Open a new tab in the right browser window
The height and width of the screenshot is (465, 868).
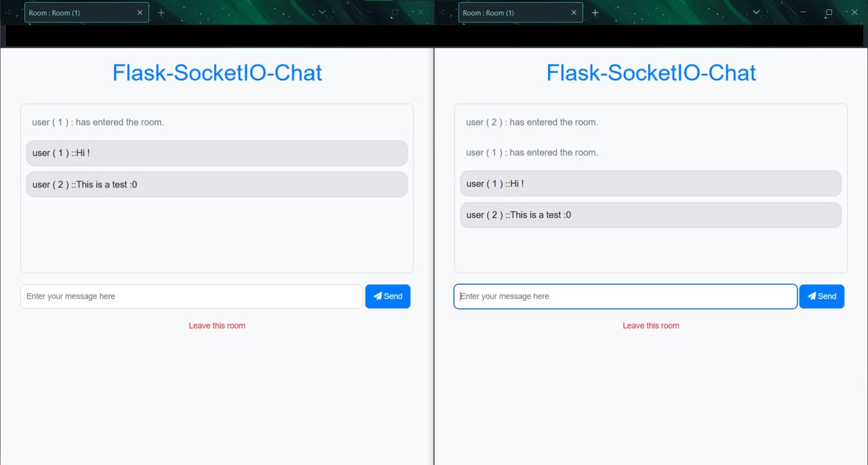(x=595, y=12)
